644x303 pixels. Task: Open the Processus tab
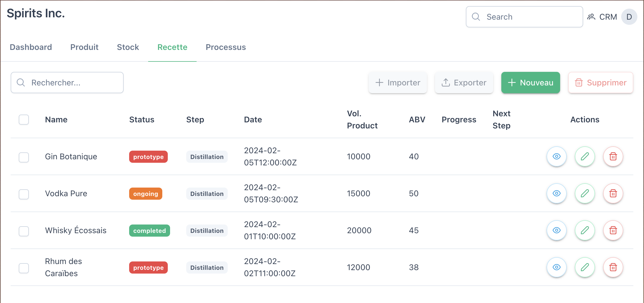(225, 47)
